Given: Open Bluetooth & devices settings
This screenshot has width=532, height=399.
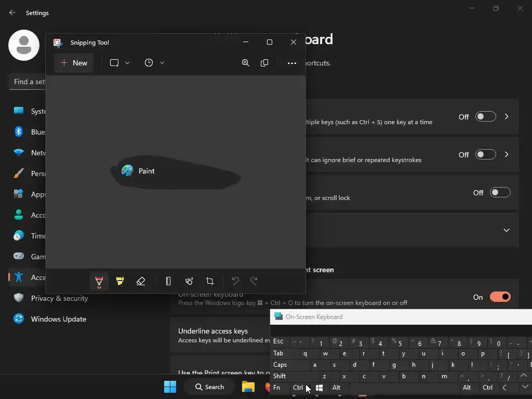Looking at the screenshot, I should tap(29, 131).
